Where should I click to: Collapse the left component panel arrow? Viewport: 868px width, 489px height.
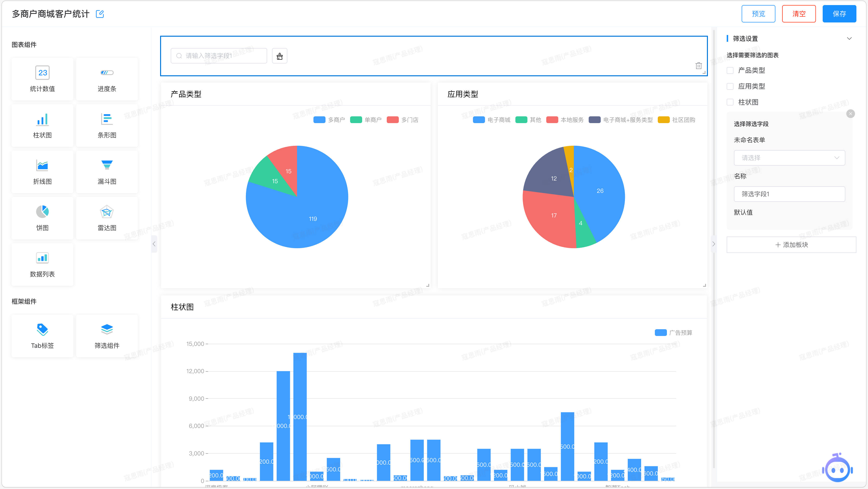click(154, 244)
